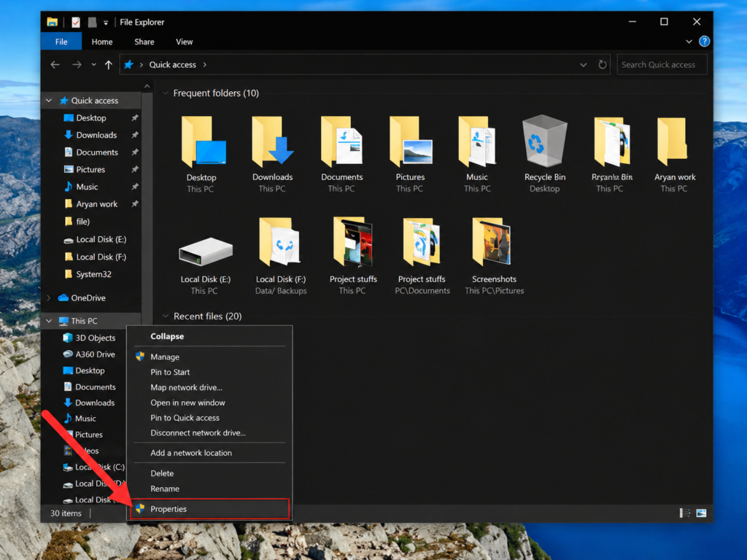Viewport: 747px width, 560px height.
Task: Refresh the Quick access view
Action: tap(602, 64)
